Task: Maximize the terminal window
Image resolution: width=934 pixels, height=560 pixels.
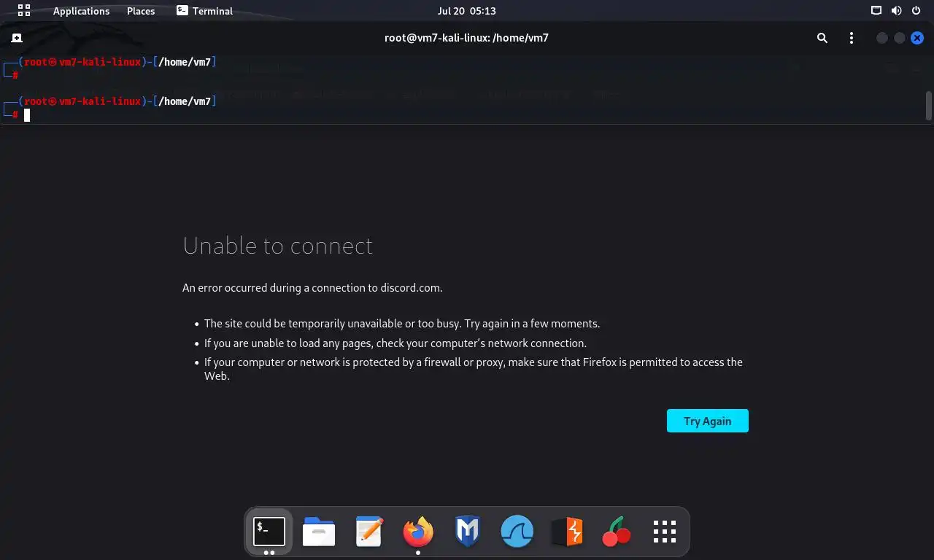Action: click(900, 38)
